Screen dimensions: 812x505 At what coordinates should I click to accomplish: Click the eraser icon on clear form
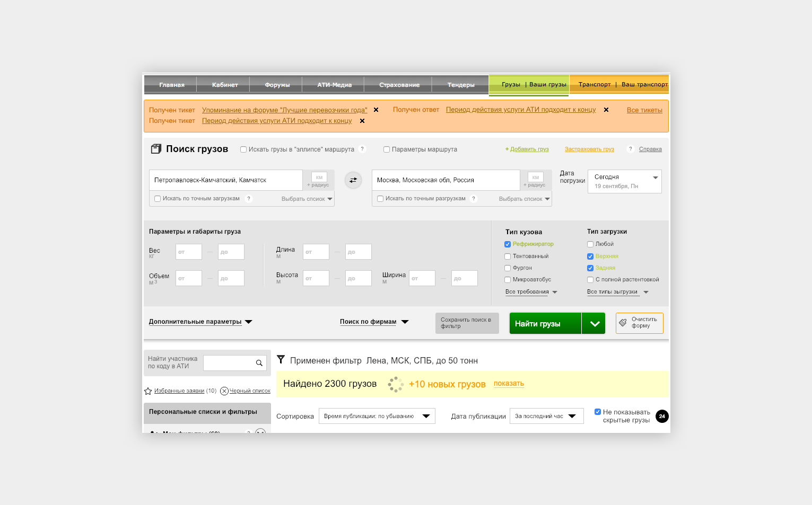click(x=623, y=323)
